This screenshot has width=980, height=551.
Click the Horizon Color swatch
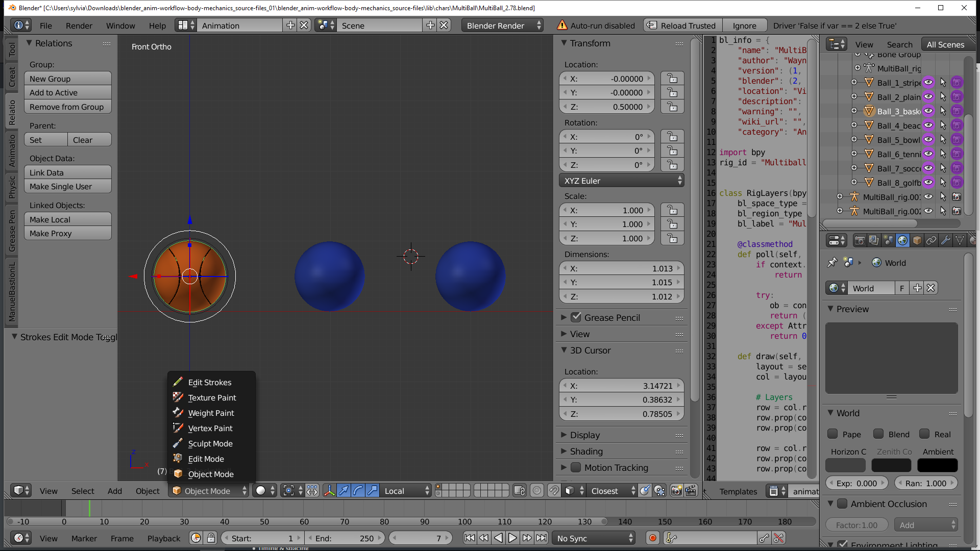[x=845, y=465]
